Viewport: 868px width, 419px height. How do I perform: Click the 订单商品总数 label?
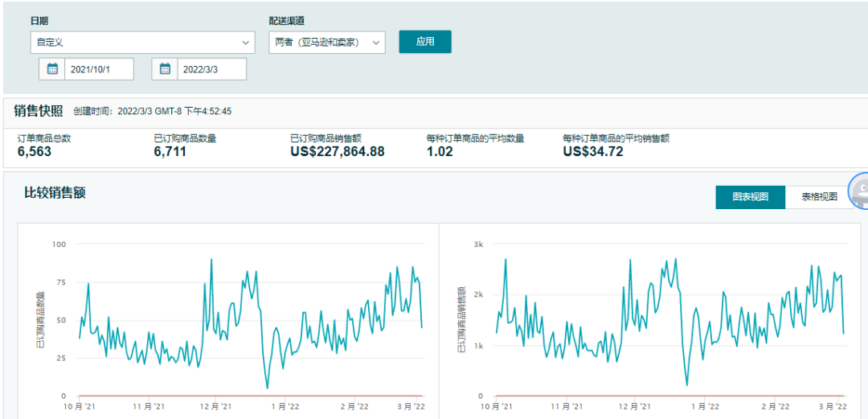(x=44, y=138)
